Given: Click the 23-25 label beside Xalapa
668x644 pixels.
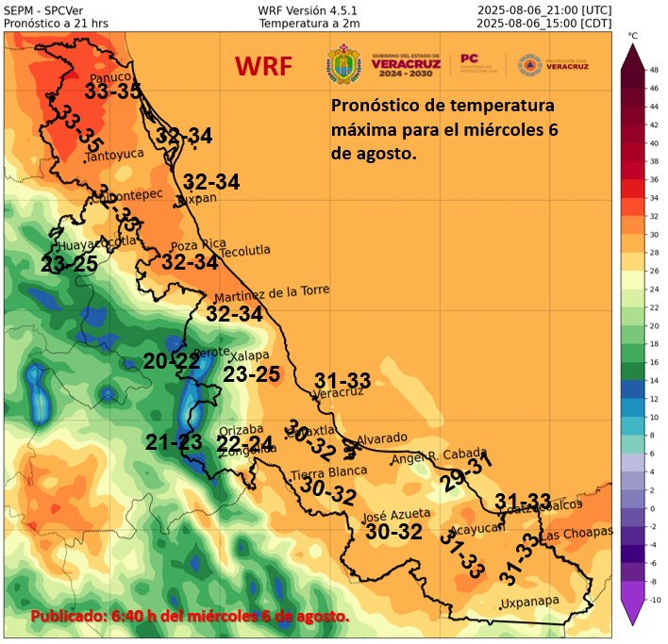Looking at the screenshot, I should coord(251,374).
